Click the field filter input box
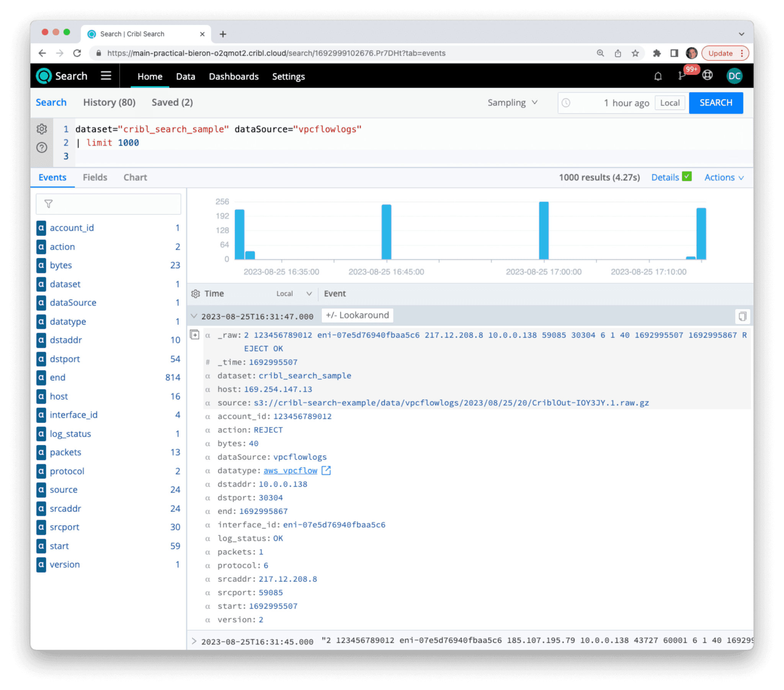 [109, 204]
